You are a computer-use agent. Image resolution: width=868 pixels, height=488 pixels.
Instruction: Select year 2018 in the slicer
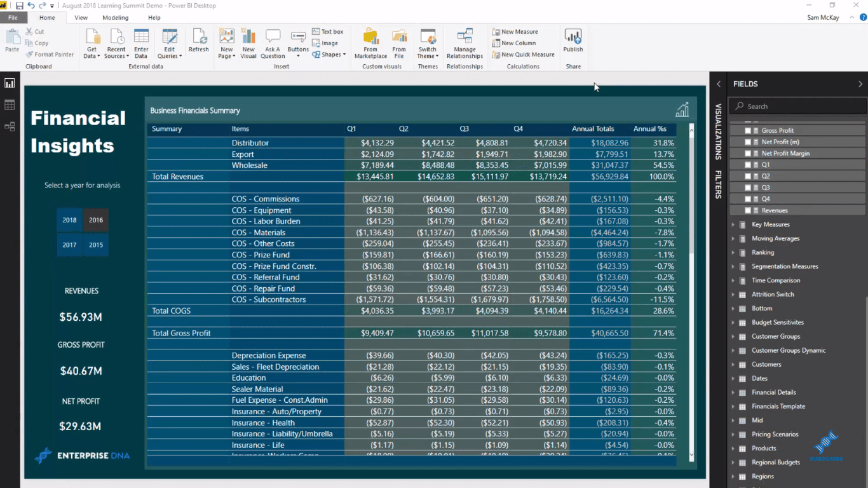click(x=69, y=220)
